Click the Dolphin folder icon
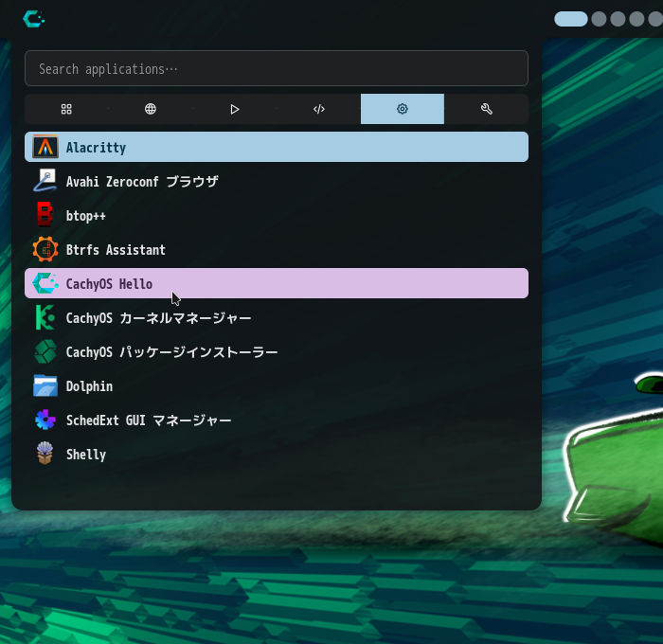The image size is (663, 644). 45,385
